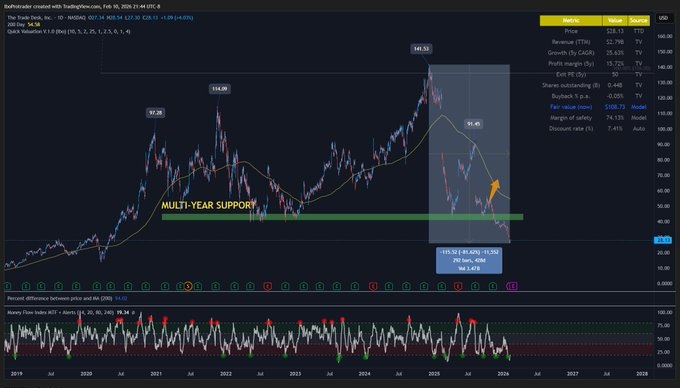Click the Value table header
This screenshot has width=680, height=388.
[x=615, y=20]
